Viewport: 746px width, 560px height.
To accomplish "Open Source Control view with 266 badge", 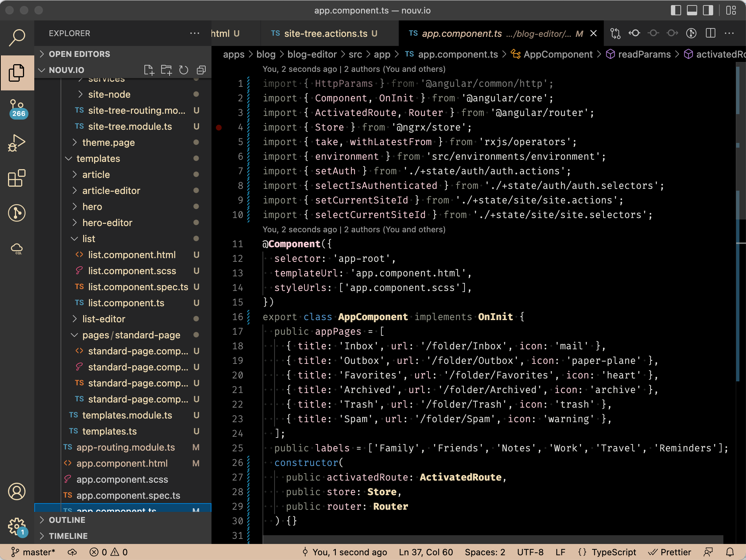I will [17, 108].
